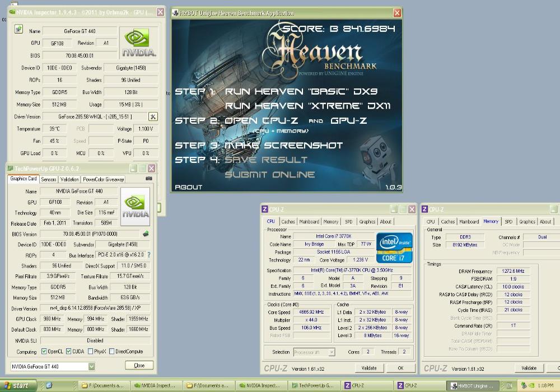This screenshot has height=392, width=560.
Task: Click Save Result in the Heaven window
Action: 266,160
